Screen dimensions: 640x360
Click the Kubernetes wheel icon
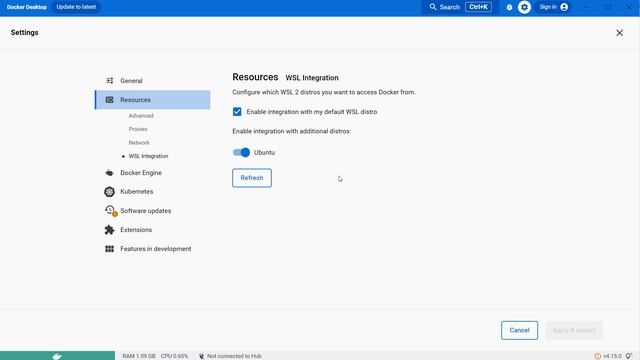coord(109,191)
